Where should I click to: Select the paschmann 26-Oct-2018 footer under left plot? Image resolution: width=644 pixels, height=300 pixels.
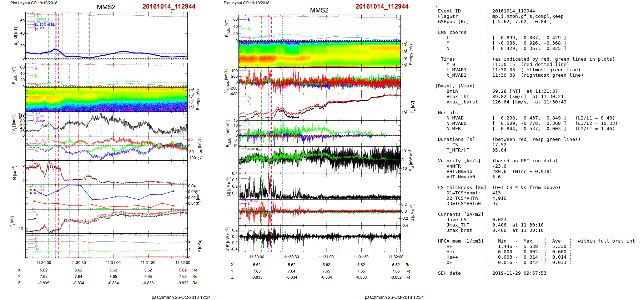tap(181, 297)
